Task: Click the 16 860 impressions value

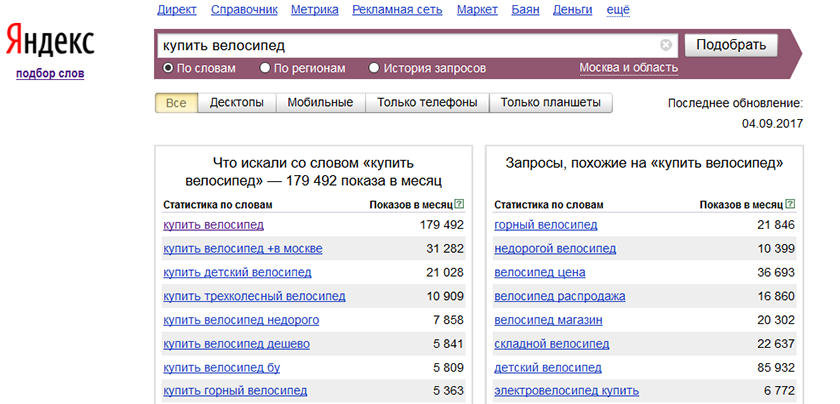Action: pyautogui.click(x=776, y=296)
